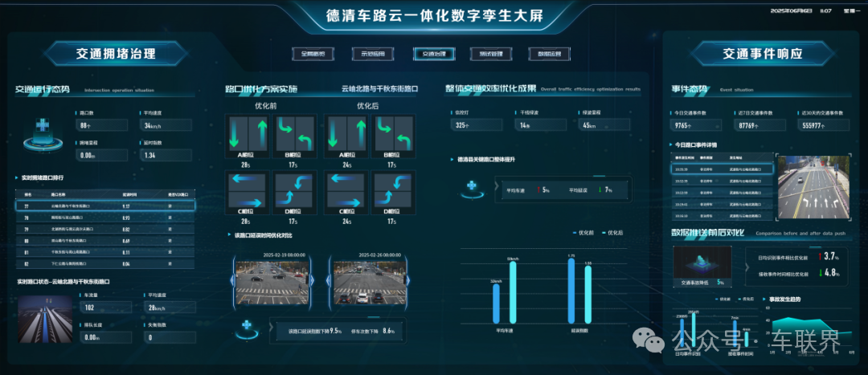Expand the 实时拥堵路口排行 section

point(17,177)
